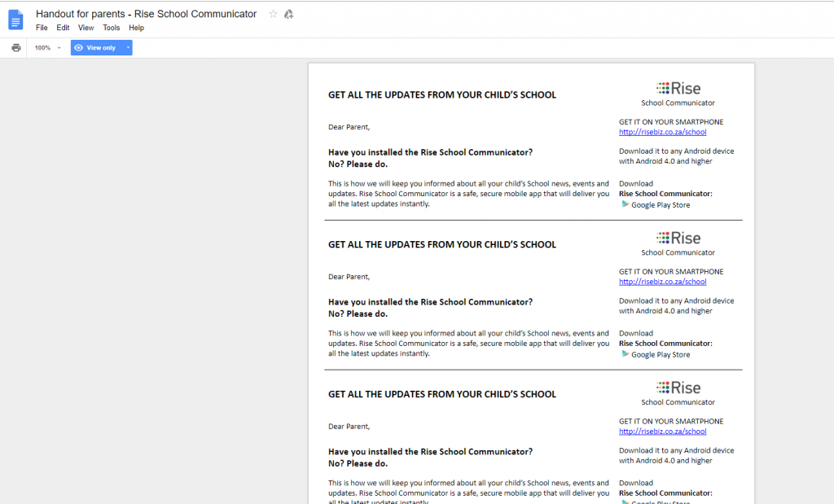Viewport: 834px width, 504px height.
Task: Open the Help menu
Action: [x=136, y=28]
